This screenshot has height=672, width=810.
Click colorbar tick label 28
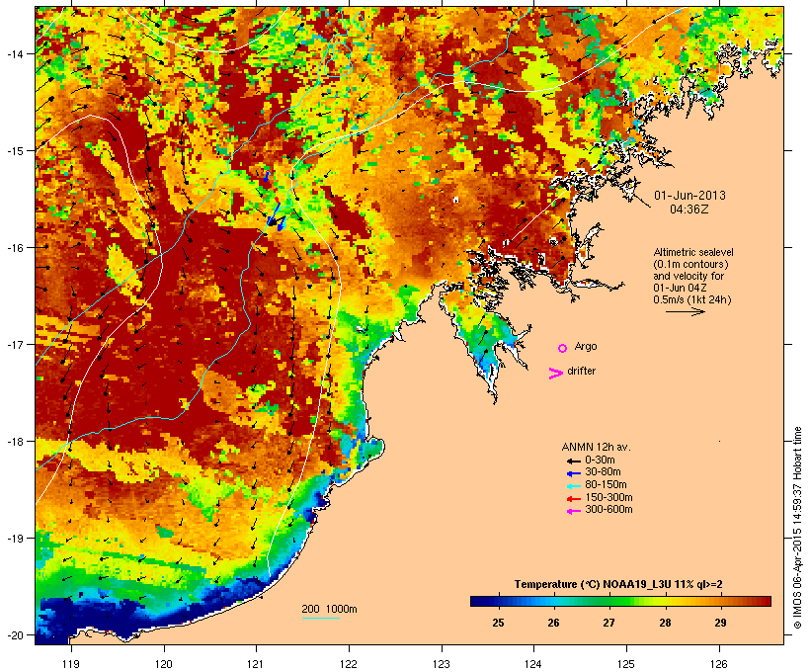(x=665, y=623)
